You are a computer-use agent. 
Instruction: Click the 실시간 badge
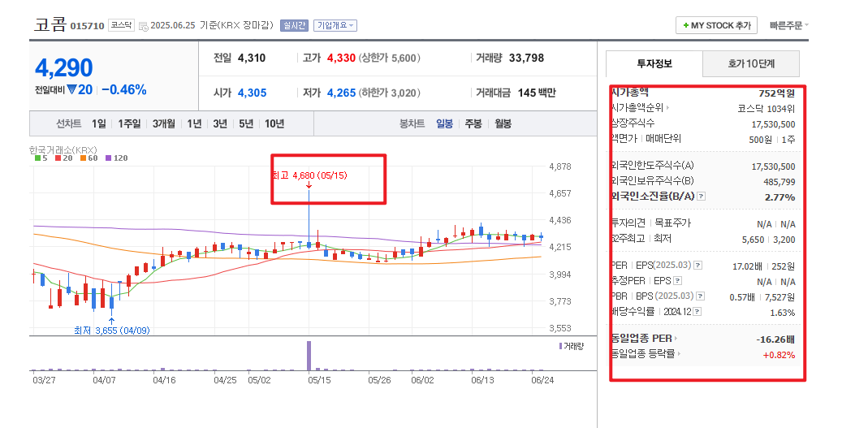294,25
